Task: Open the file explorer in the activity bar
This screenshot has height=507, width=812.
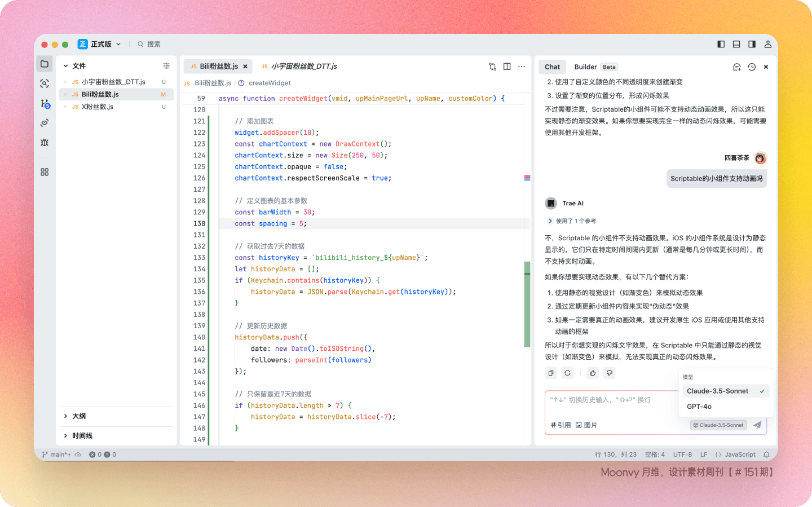Action: tap(45, 64)
